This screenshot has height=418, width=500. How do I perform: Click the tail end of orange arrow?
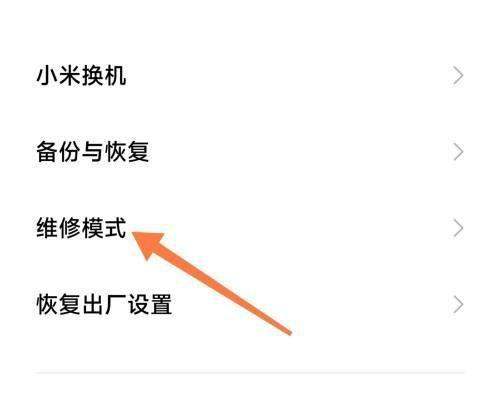(289, 332)
